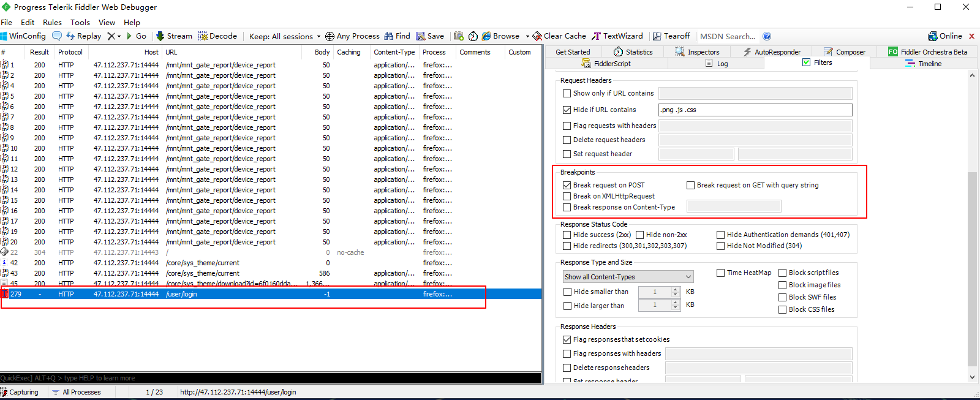Open the Tools menu
The image size is (980, 400).
[x=80, y=22]
